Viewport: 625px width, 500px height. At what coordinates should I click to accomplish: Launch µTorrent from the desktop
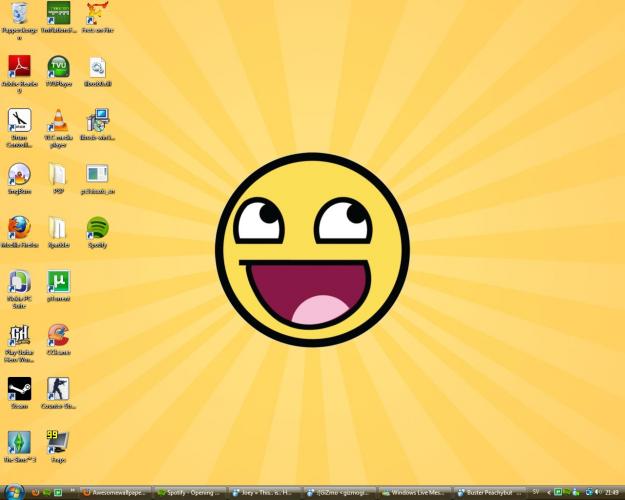click(59, 281)
